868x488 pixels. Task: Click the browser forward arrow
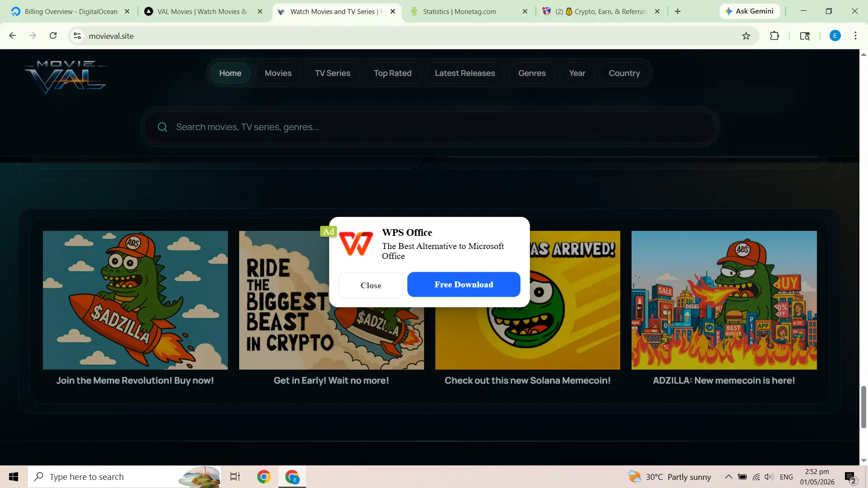(x=33, y=36)
